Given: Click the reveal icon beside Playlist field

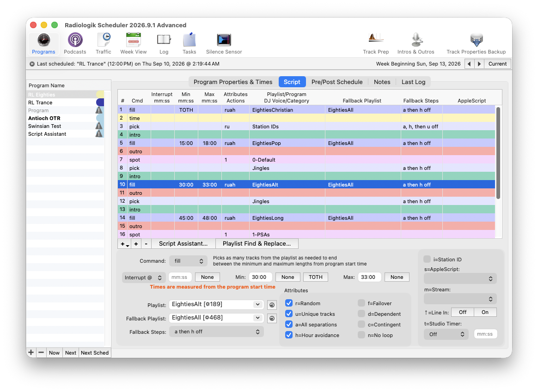Looking at the screenshot, I should [x=272, y=305].
